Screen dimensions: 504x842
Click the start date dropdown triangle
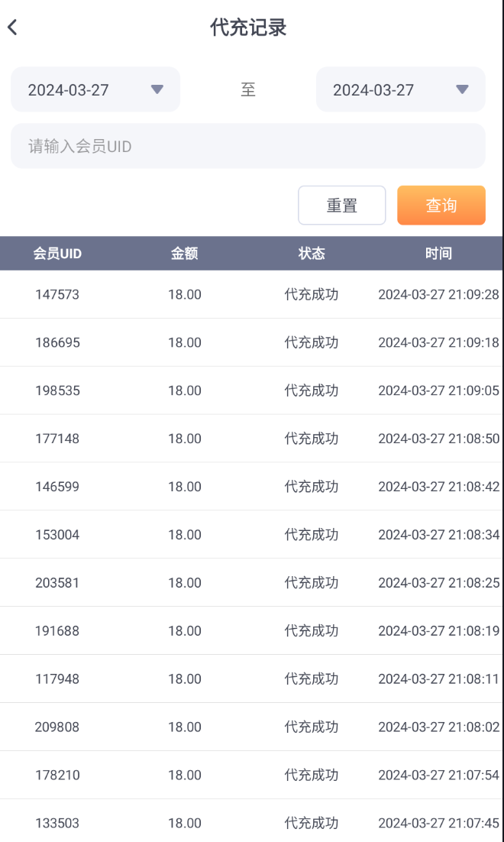tap(157, 89)
